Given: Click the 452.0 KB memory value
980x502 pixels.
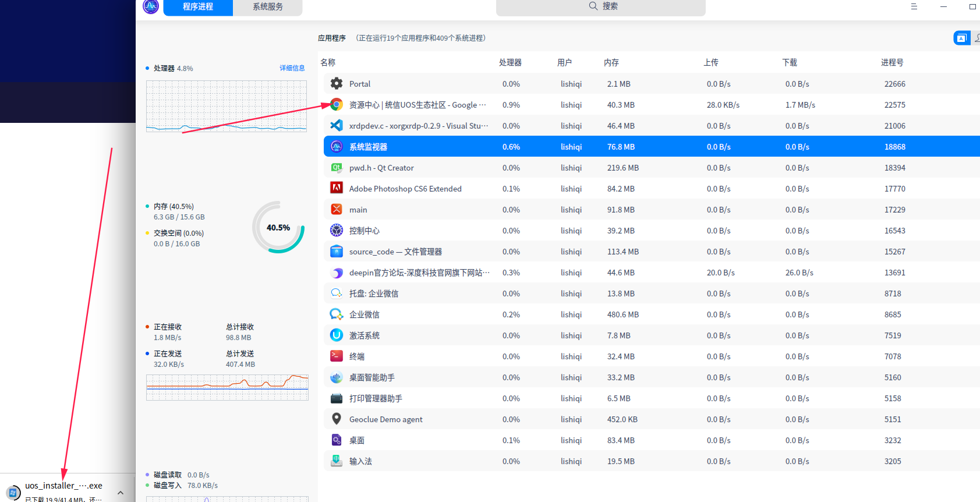Looking at the screenshot, I should pyautogui.click(x=622, y=419).
